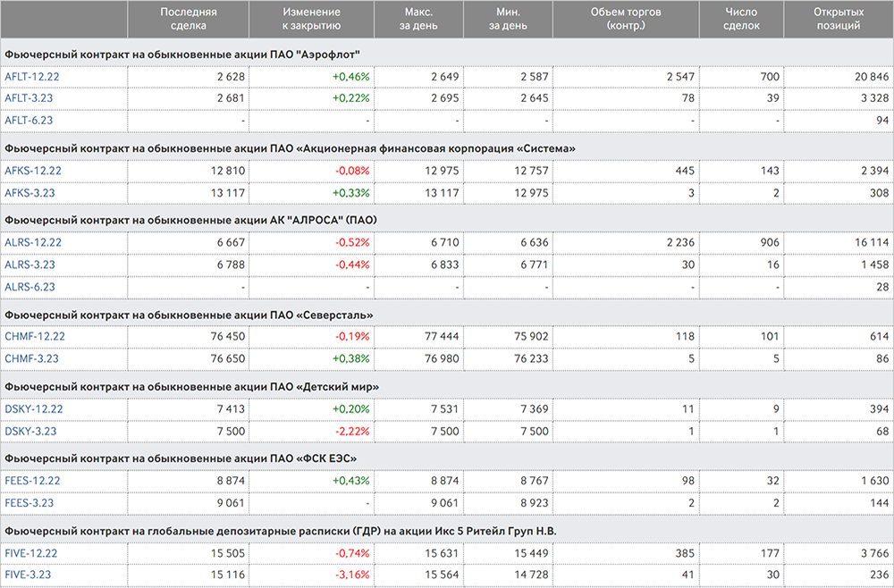Open the FIVE-12.22 contract link
The width and height of the screenshot is (894, 588).
[32, 553]
